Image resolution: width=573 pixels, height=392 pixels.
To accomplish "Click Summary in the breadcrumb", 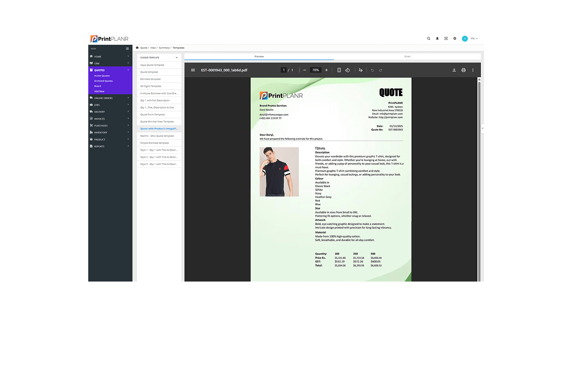I will coord(164,48).
